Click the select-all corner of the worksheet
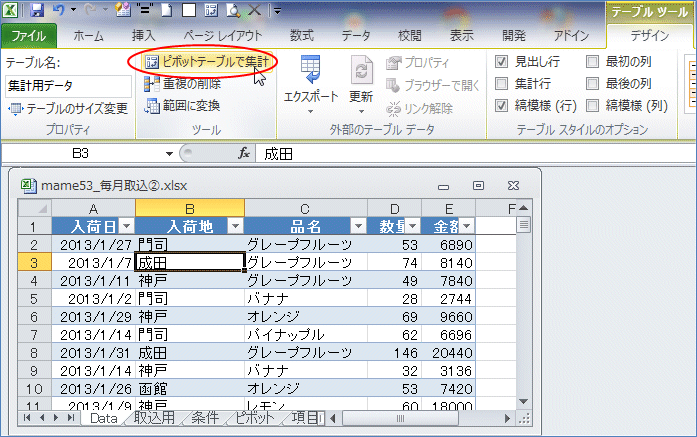Viewport: 697px width, 437px height. pyautogui.click(x=35, y=208)
